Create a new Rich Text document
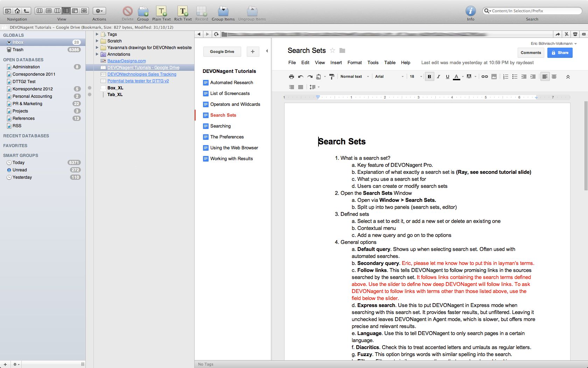Screen dimensions: 588x368 [183, 11]
